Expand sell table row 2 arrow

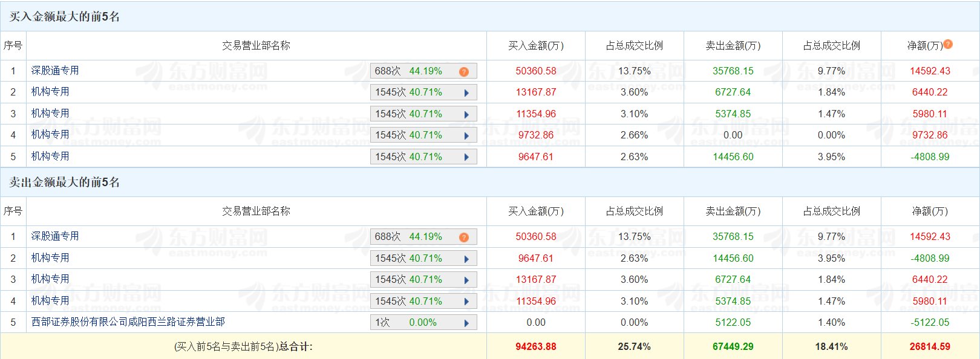[x=466, y=259]
